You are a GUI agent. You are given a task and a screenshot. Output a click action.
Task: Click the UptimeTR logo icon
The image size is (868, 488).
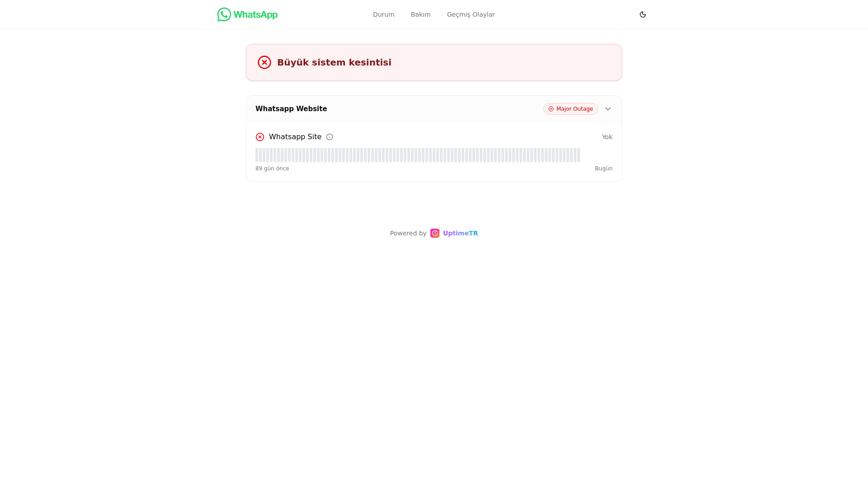click(435, 233)
